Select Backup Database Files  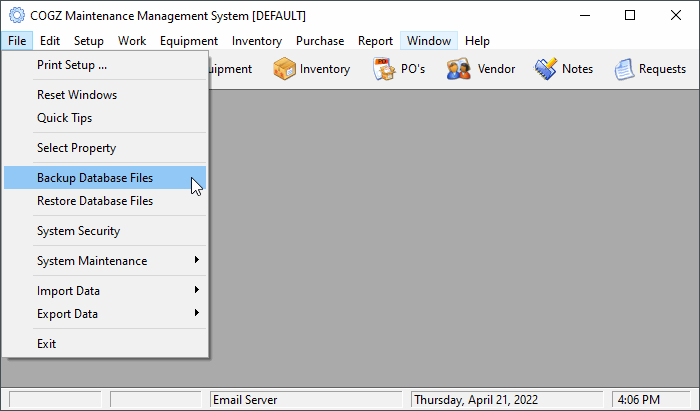click(x=105, y=178)
